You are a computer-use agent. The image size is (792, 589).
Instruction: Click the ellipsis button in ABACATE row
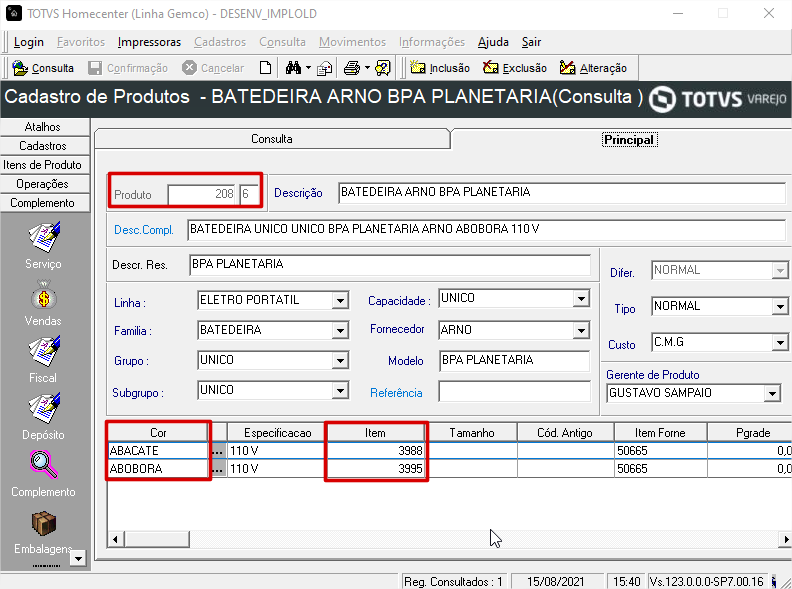click(217, 451)
